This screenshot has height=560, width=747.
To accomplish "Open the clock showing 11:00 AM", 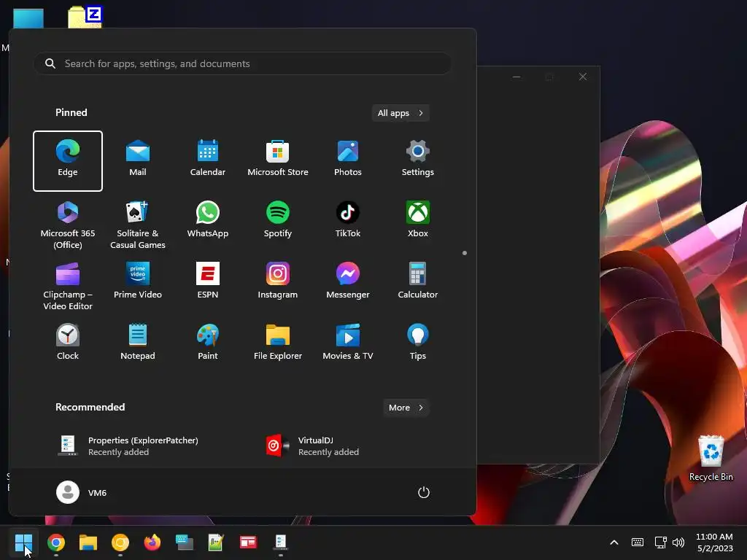I will pyautogui.click(x=715, y=542).
